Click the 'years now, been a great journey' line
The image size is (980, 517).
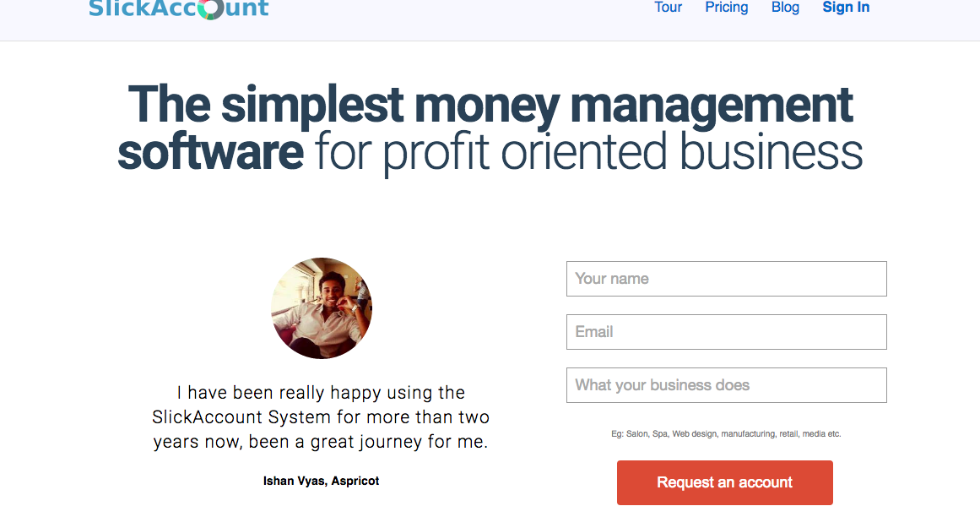[x=321, y=442]
